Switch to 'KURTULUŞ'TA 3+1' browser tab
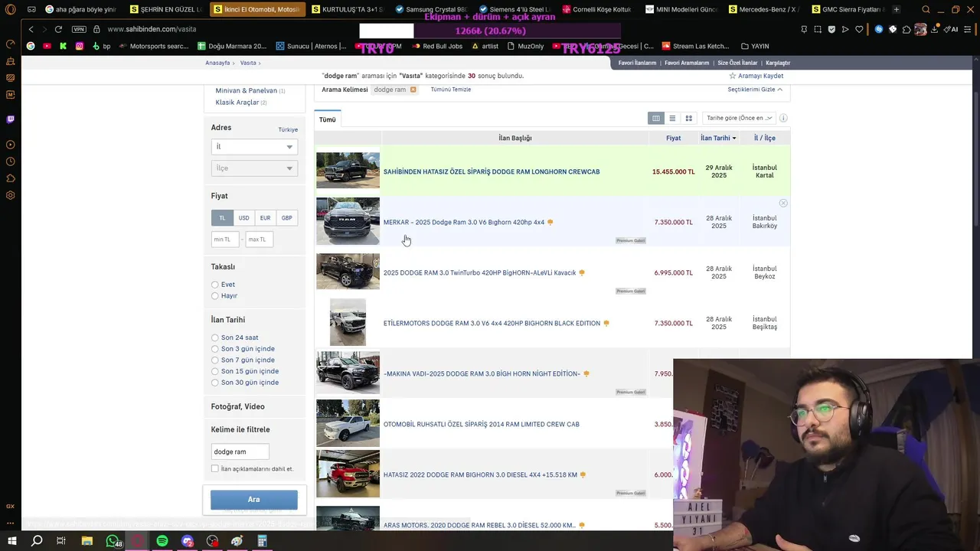This screenshot has height=551, width=980. pos(348,10)
